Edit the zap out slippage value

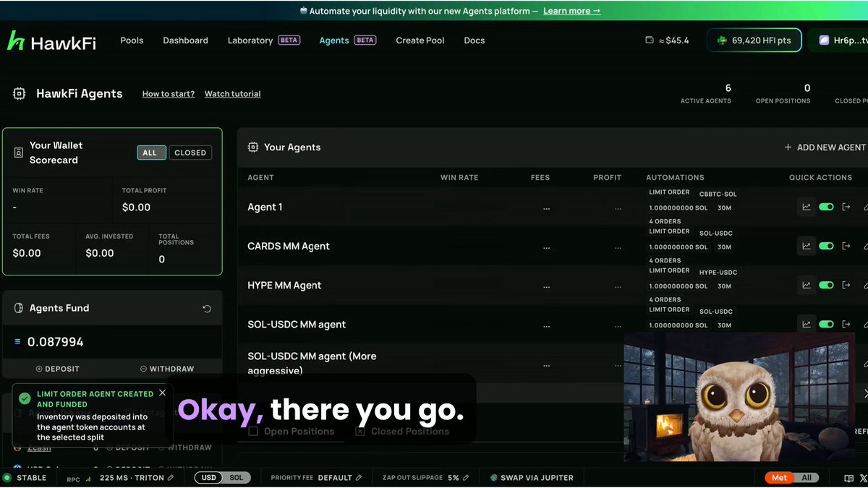pyautogui.click(x=466, y=478)
